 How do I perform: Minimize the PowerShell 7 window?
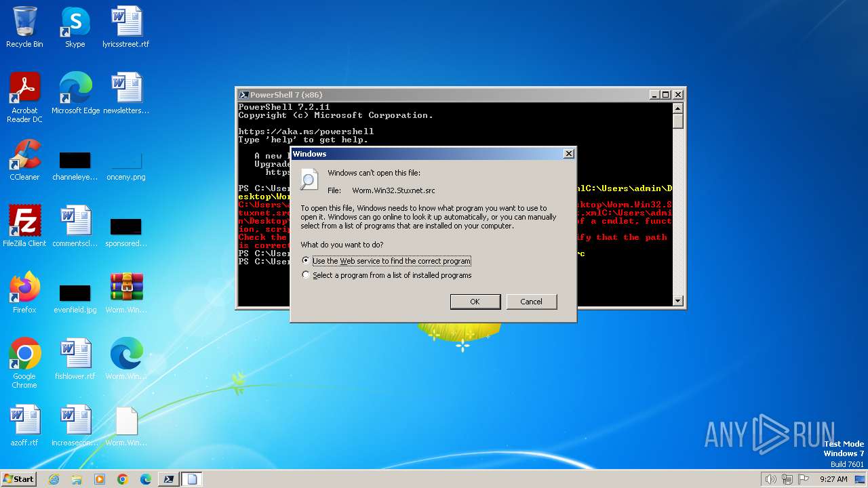pos(654,95)
